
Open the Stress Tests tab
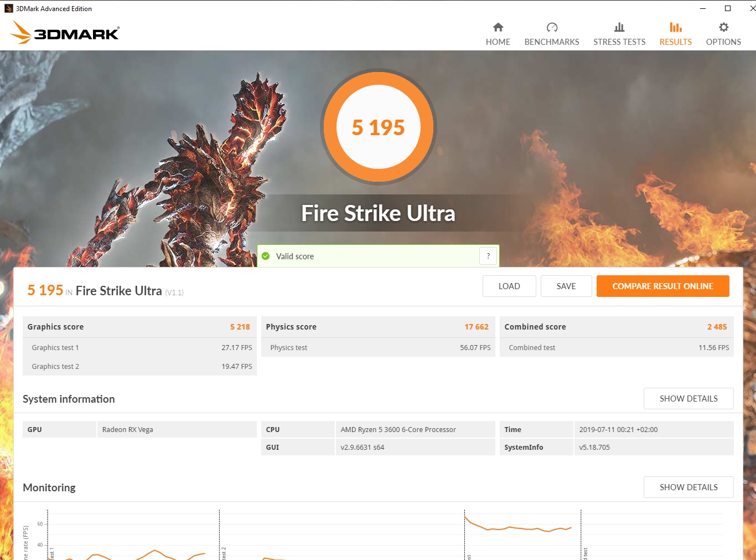(x=619, y=34)
